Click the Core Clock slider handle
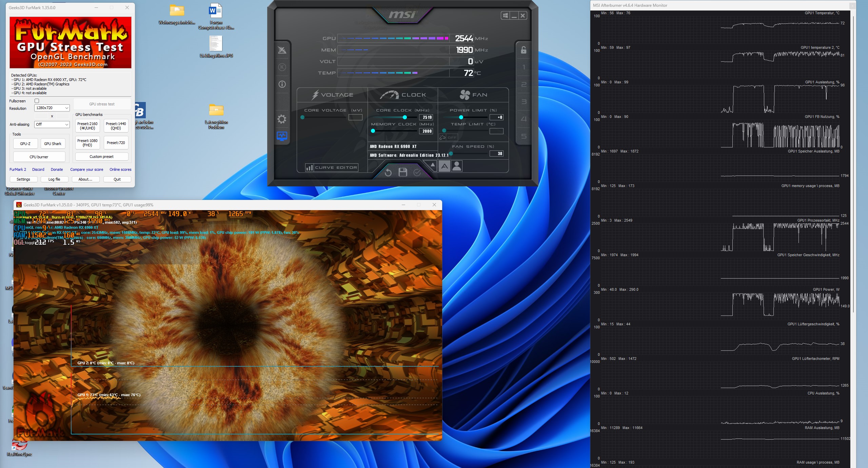Image resolution: width=868 pixels, height=468 pixels. (405, 117)
